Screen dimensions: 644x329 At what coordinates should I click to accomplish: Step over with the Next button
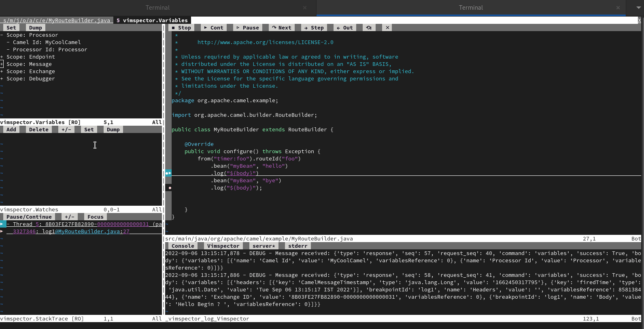point(282,27)
